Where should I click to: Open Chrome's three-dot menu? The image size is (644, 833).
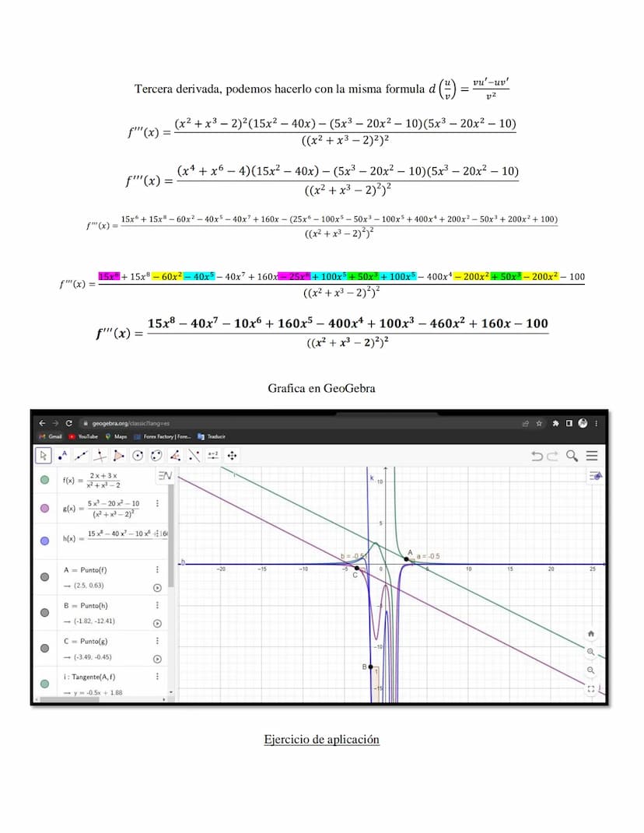pyautogui.click(x=597, y=423)
